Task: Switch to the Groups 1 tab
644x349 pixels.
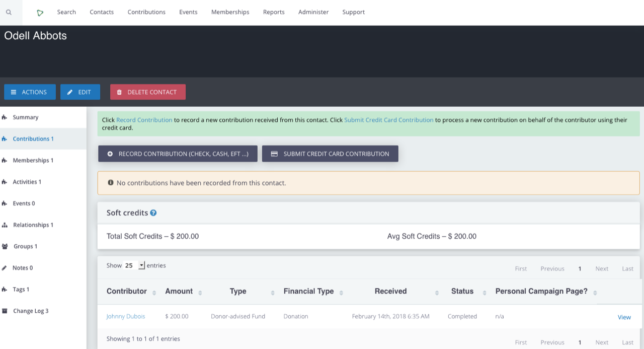Action: 43,247
